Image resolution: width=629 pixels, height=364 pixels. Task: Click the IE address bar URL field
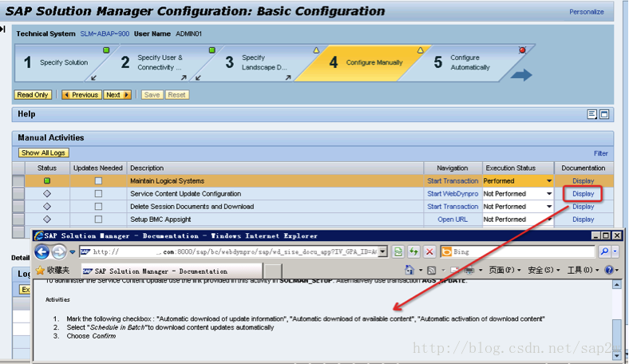[228, 251]
